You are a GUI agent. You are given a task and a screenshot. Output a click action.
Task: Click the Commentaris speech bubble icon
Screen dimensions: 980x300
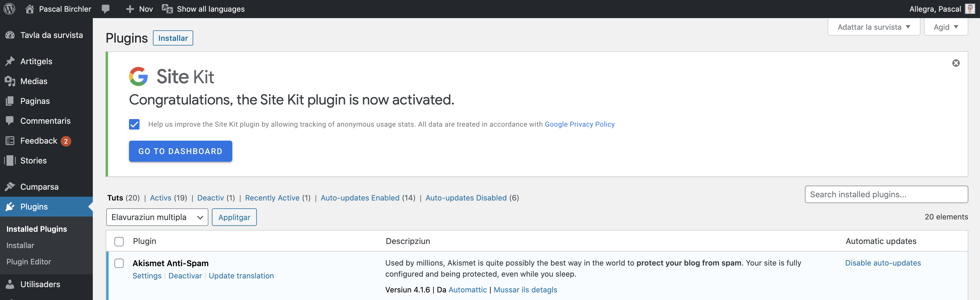pyautogui.click(x=10, y=121)
